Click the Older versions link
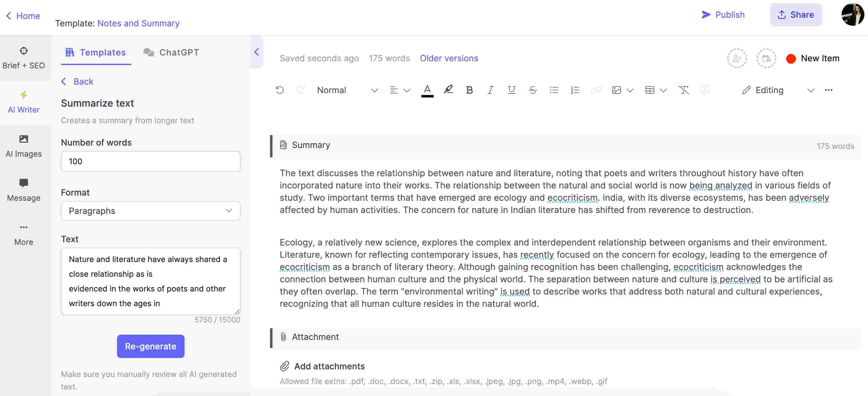 pyautogui.click(x=448, y=58)
